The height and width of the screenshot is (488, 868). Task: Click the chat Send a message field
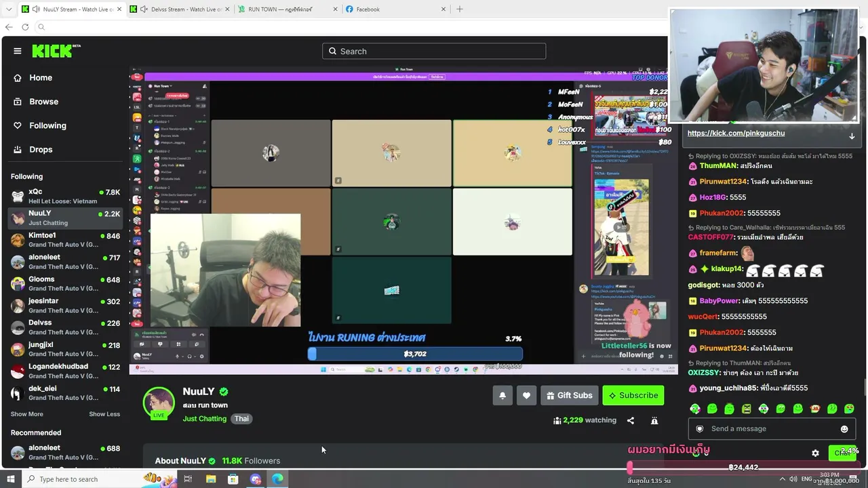tap(772, 428)
